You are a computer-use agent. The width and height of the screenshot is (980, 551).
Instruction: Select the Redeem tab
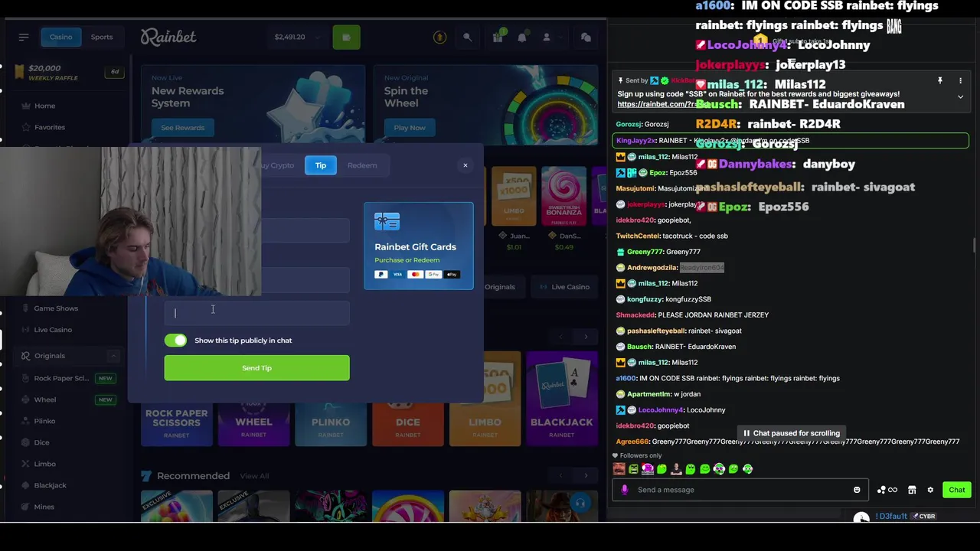[362, 165]
